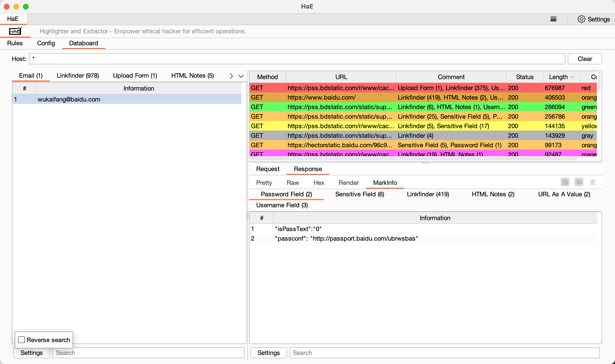This screenshot has height=364, width=615.
Task: Enable the Reverse search checkbox
Action: click(22, 340)
